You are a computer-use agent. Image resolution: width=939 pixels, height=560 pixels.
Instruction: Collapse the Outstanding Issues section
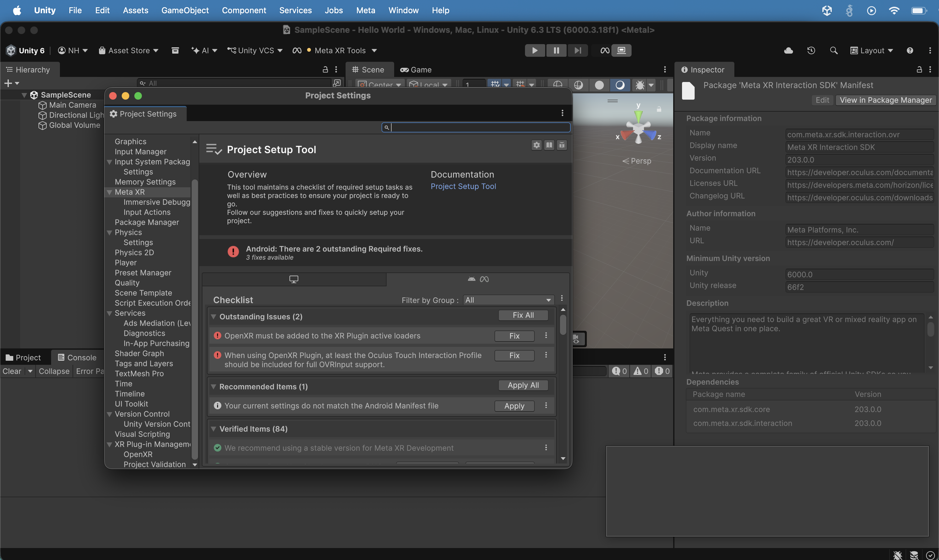coord(213,316)
